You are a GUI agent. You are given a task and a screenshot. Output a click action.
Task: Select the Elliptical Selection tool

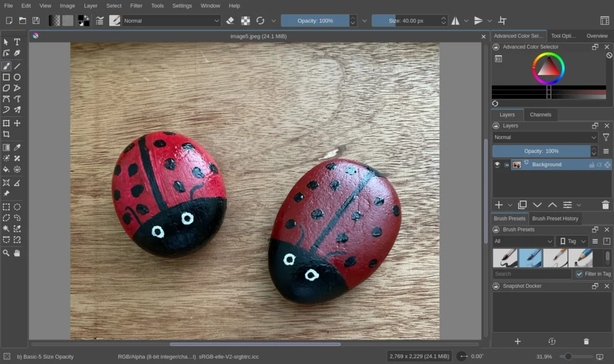tap(17, 207)
